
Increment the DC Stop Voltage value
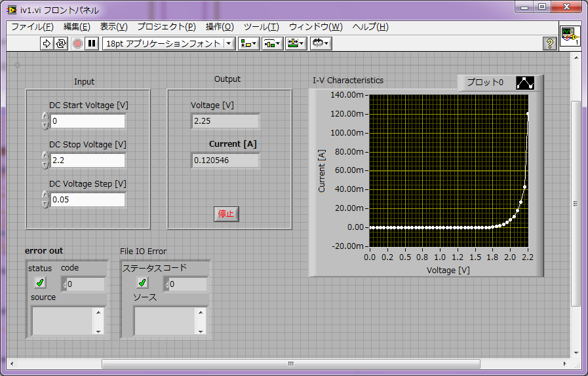(45, 155)
